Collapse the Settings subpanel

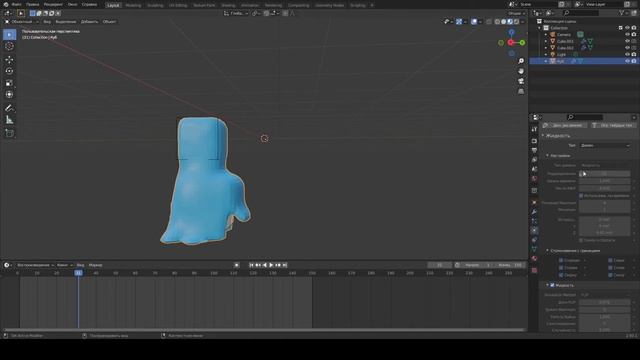(559, 156)
